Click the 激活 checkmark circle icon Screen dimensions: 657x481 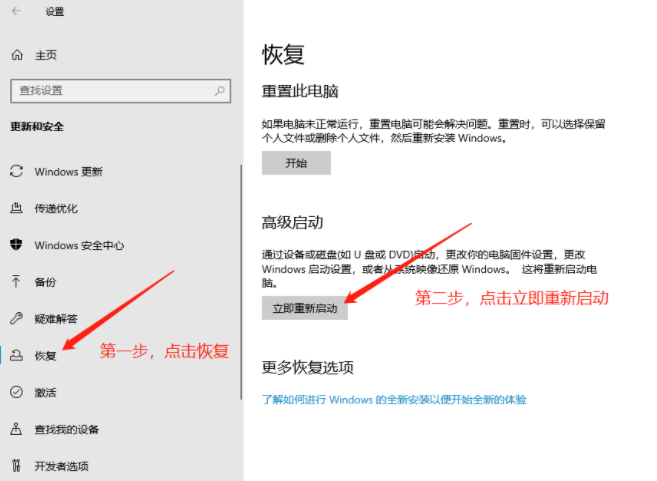point(16,392)
